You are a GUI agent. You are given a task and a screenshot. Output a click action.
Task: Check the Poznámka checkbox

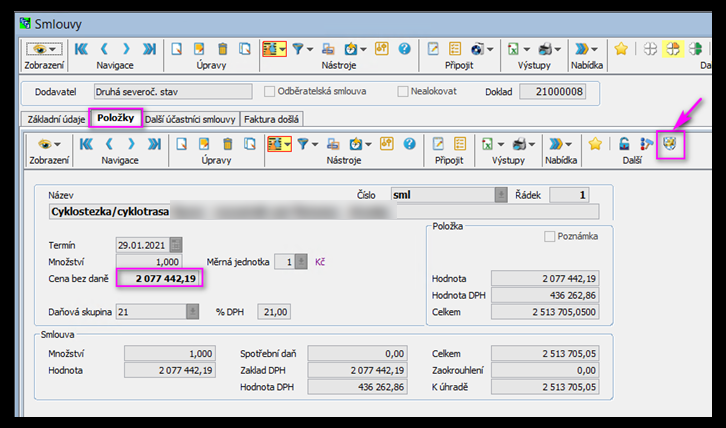click(549, 236)
